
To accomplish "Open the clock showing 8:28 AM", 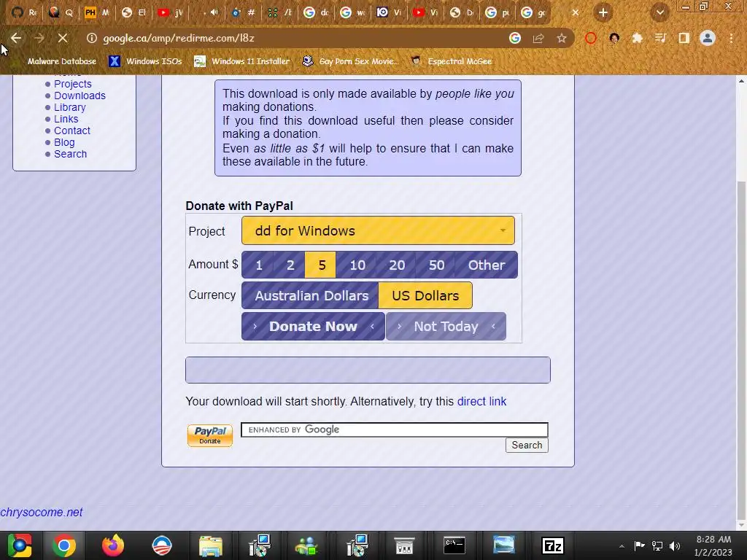I will (x=713, y=545).
